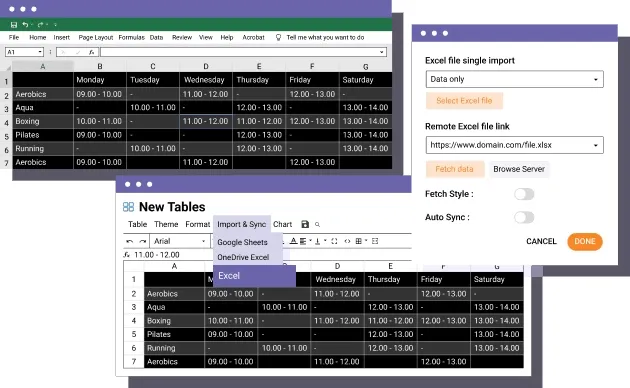
Task: Open the Customize Quick Access Toolbar arrow in Excel
Action: tap(55, 25)
